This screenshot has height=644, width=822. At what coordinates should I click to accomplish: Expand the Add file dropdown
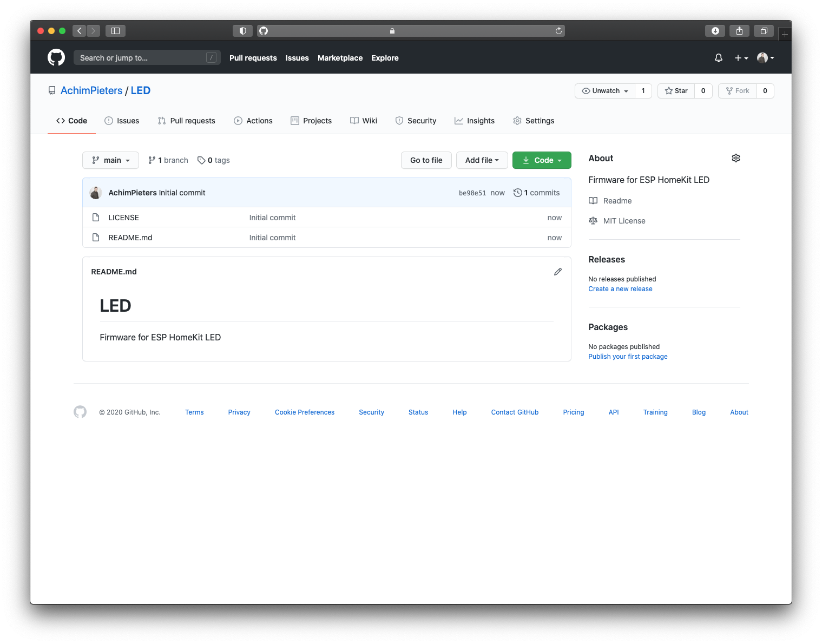[x=482, y=160]
